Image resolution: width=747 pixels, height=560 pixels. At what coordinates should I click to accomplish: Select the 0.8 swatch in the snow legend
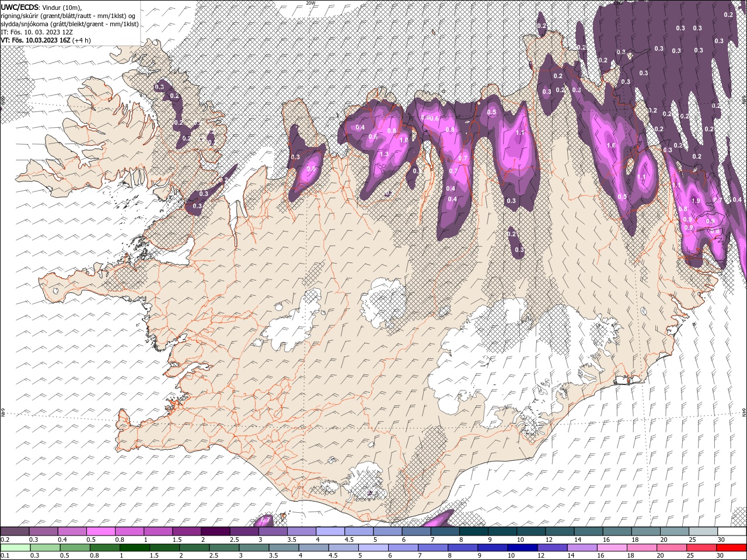coord(130,531)
